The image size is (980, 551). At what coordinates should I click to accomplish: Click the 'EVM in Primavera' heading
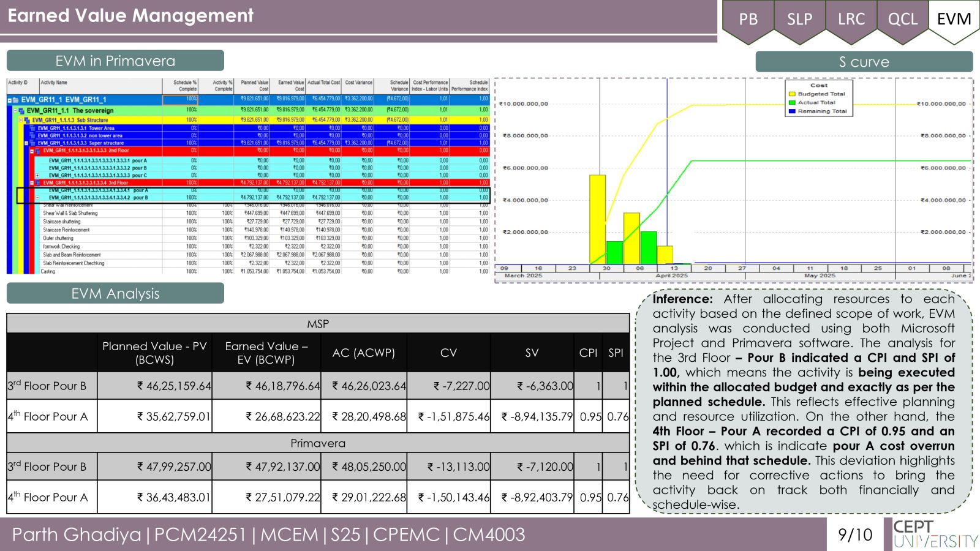click(115, 61)
